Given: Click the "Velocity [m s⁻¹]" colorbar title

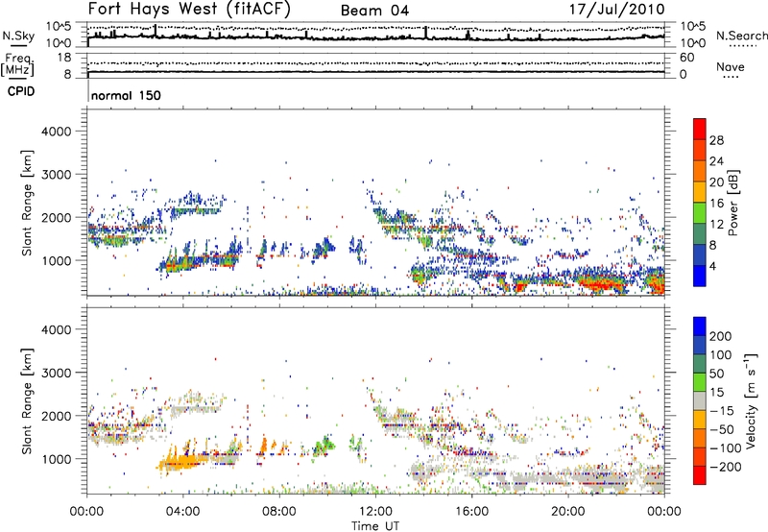Looking at the screenshot, I should point(751,400).
